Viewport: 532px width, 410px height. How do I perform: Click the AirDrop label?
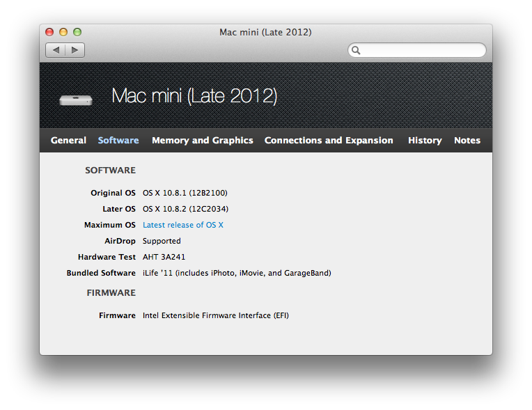120,241
